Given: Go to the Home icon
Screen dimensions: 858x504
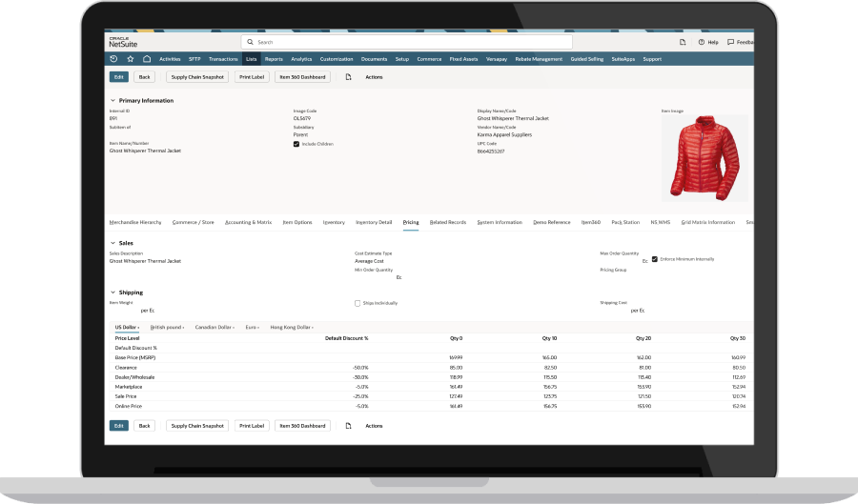Looking at the screenshot, I should click(147, 59).
